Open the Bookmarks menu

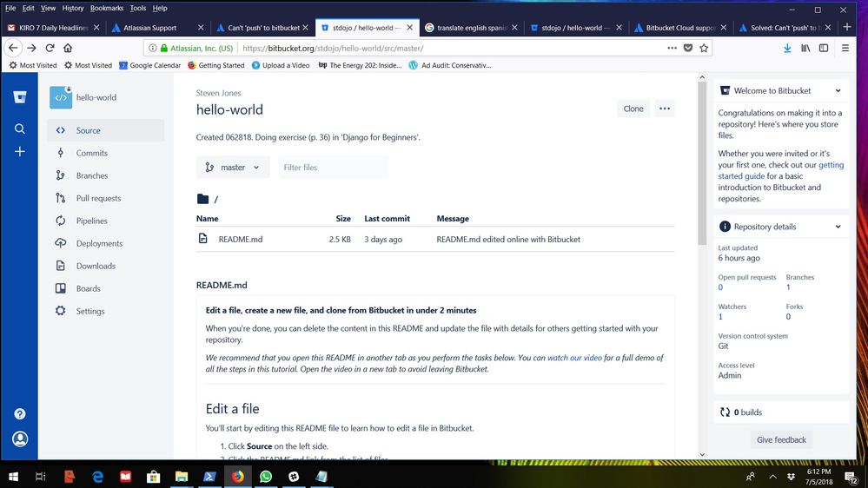107,8
